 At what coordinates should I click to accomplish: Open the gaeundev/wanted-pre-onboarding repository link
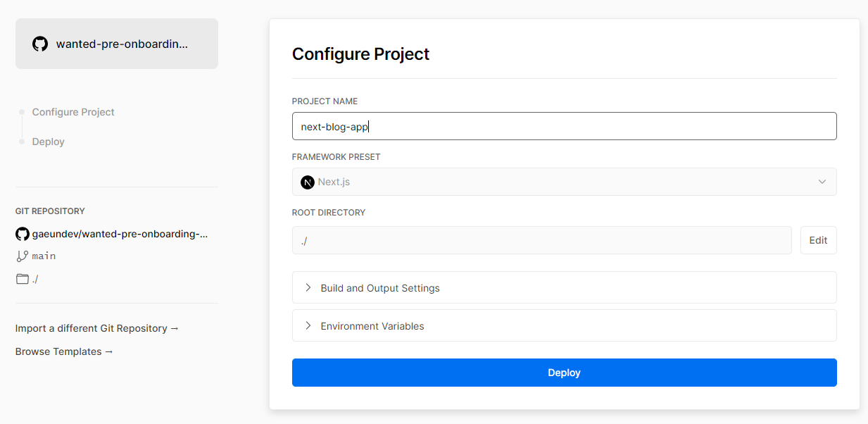(120, 234)
